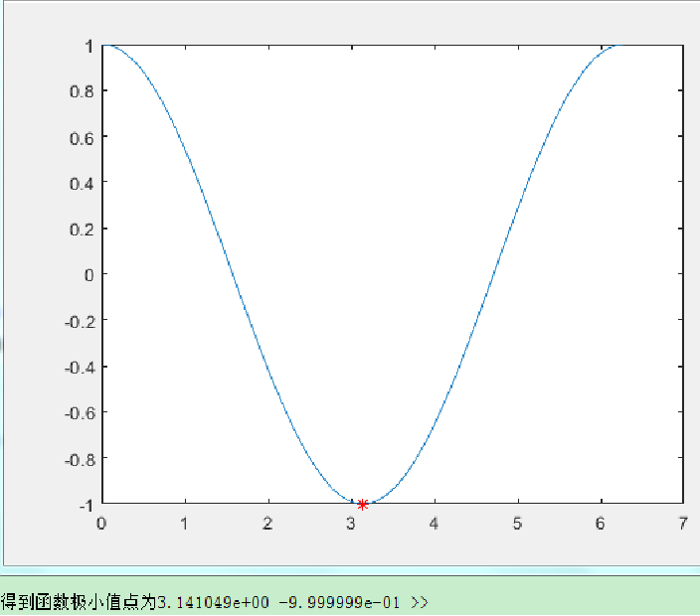Click y-axis tick label 0.4

[x=82, y=184]
